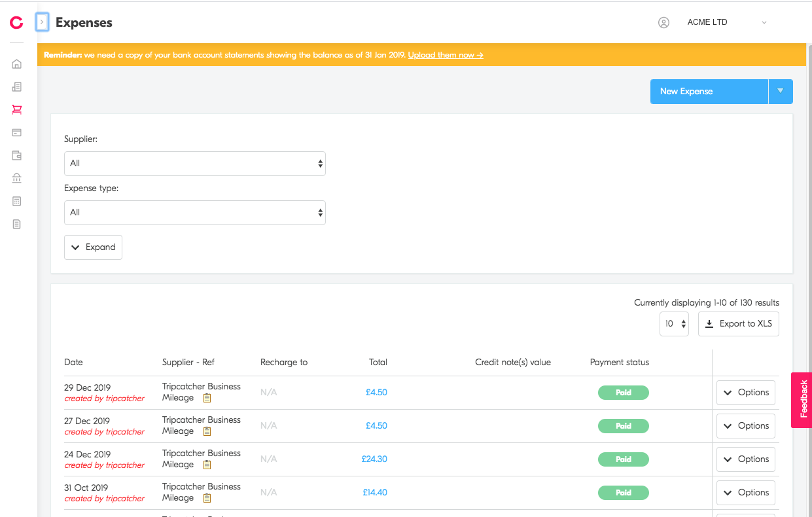Image resolution: width=812 pixels, height=517 pixels.
Task: Open the Supplier select box
Action: [x=195, y=164]
